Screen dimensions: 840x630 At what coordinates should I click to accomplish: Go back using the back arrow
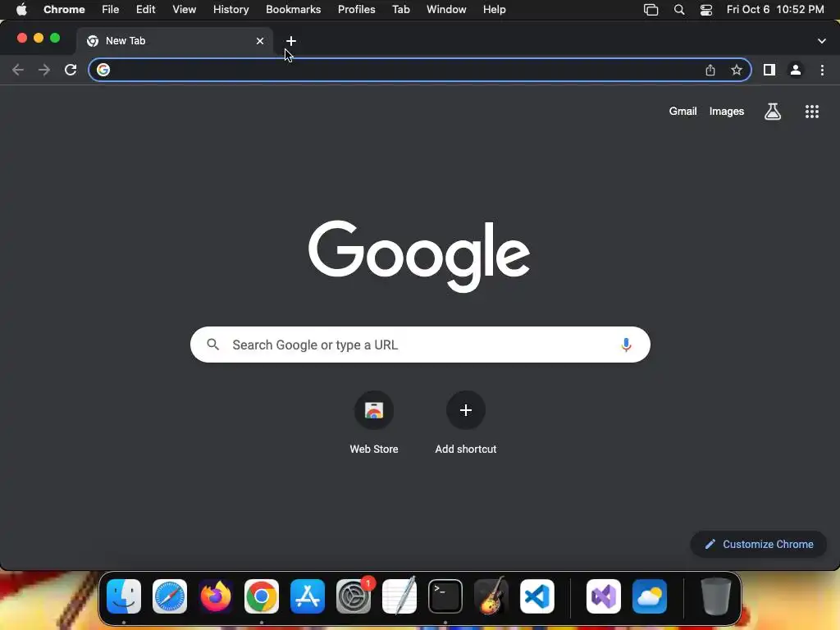[18, 70]
